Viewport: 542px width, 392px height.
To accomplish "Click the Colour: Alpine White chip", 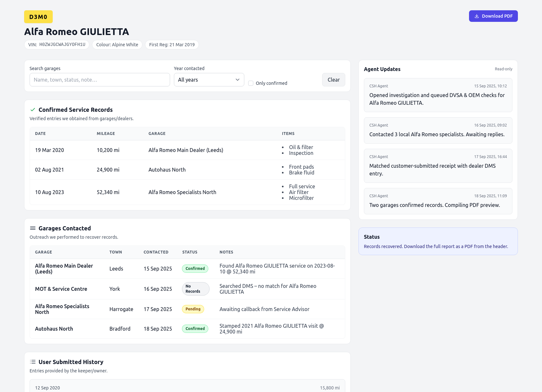I will (117, 45).
